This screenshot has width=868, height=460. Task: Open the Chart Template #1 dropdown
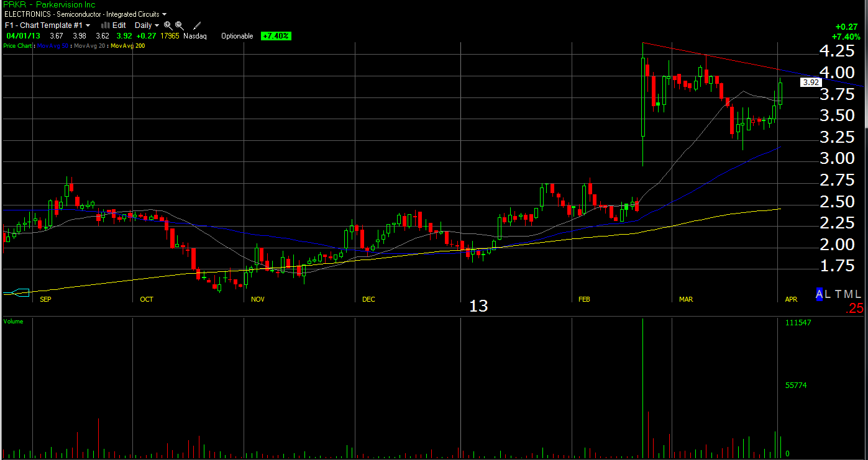48,25
